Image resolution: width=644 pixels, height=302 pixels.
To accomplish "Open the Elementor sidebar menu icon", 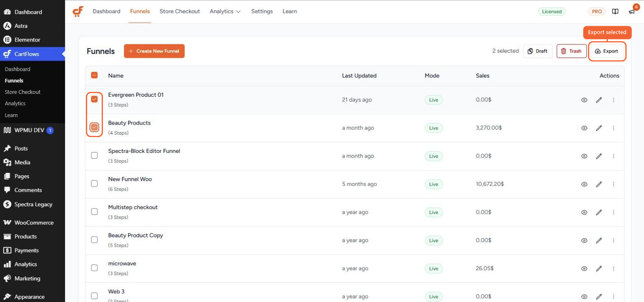I will [7, 40].
